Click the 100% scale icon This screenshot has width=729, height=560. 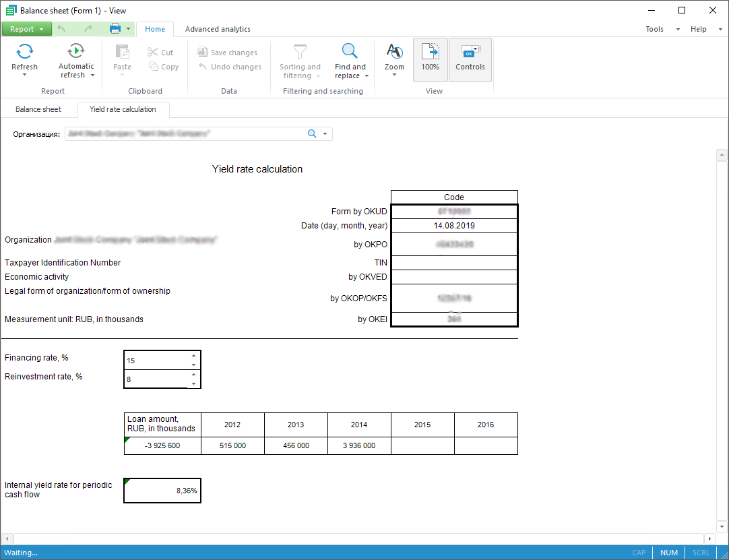coord(430,53)
